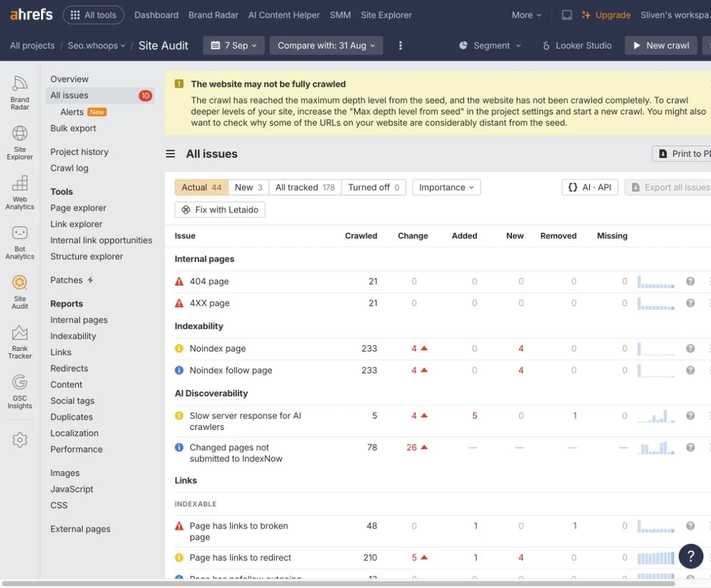This screenshot has height=588, width=711.
Task: Click the three-dot options menu beside Compare
Action: (400, 46)
